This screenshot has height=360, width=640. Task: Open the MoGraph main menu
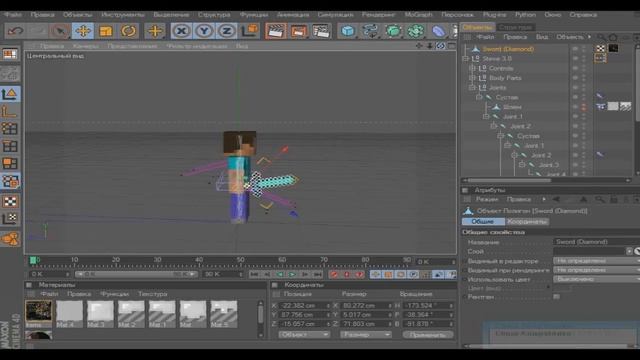418,15
